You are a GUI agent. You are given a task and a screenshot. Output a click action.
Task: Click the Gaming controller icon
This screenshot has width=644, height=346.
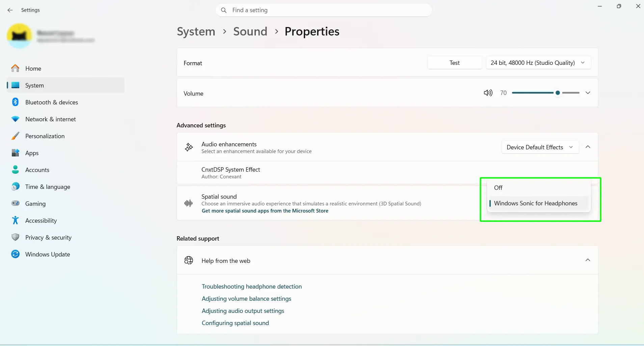15,203
